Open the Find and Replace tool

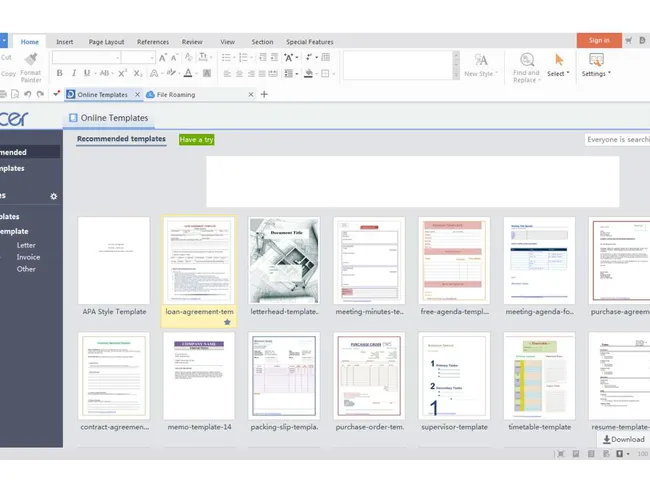[x=525, y=66]
